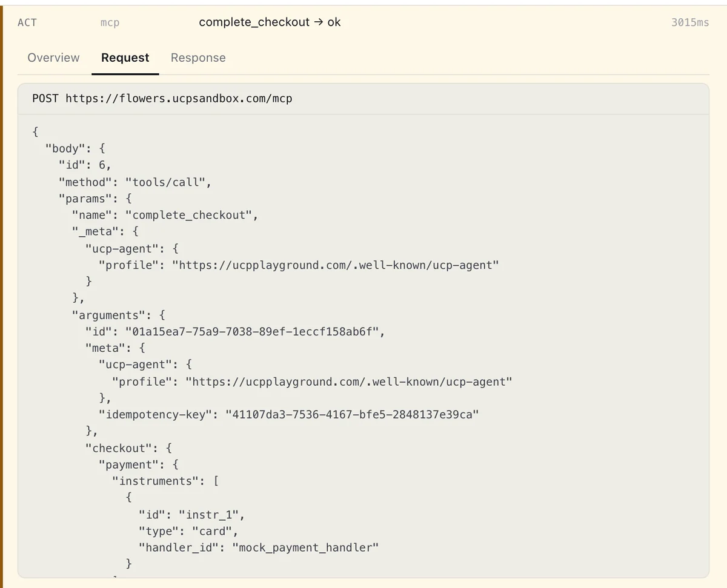
Task: Click the first ucp-agent profile URL line under _meta
Action: pos(299,265)
